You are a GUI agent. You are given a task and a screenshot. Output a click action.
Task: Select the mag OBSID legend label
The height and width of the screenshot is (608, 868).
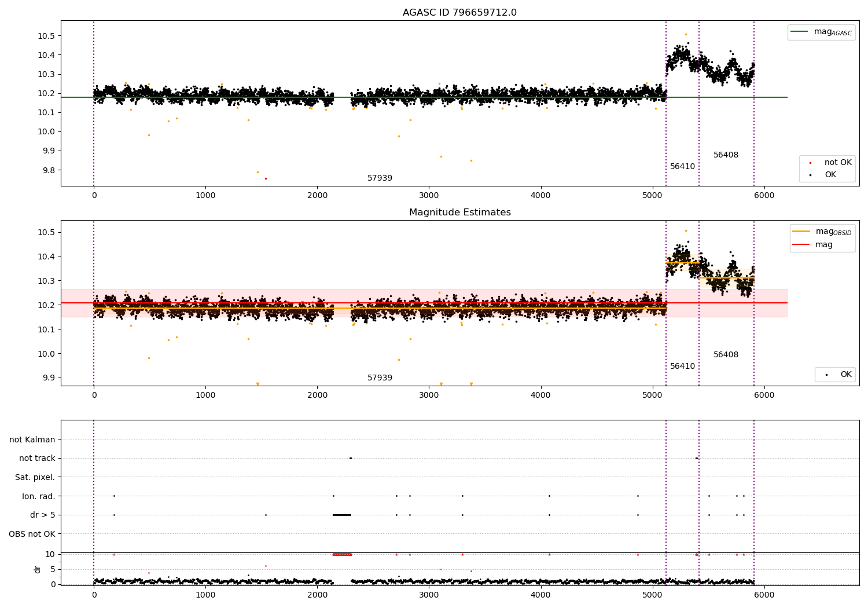tap(834, 232)
